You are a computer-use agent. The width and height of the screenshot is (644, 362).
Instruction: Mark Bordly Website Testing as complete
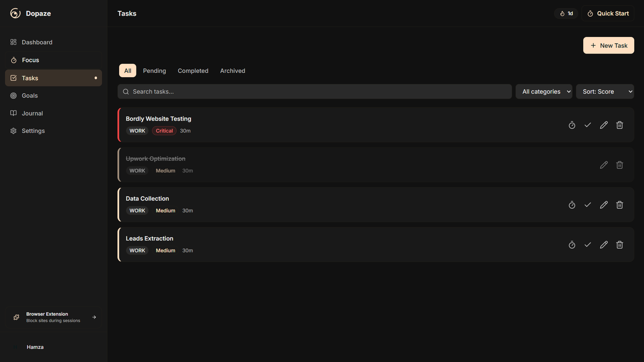(x=588, y=125)
